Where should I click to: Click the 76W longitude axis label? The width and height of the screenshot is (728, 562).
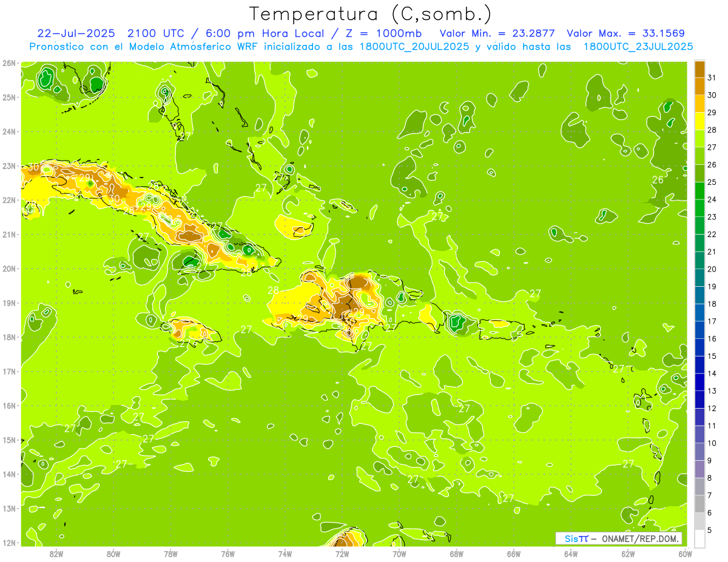[x=228, y=554]
